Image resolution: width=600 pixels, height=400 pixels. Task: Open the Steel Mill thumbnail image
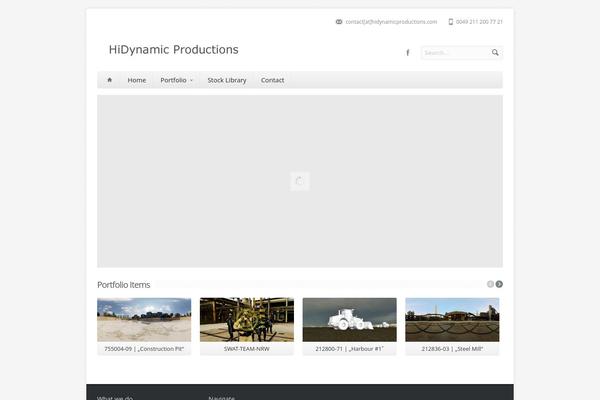(x=452, y=320)
